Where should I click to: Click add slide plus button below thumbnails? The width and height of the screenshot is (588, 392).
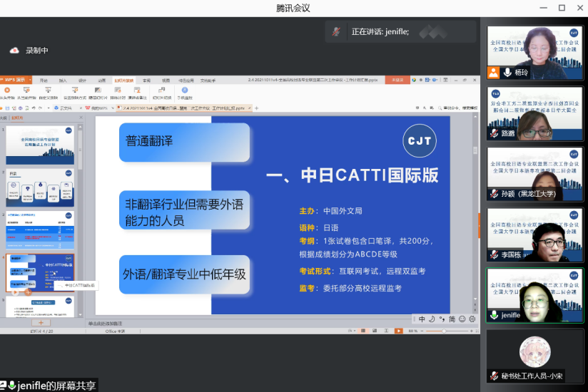(41, 323)
